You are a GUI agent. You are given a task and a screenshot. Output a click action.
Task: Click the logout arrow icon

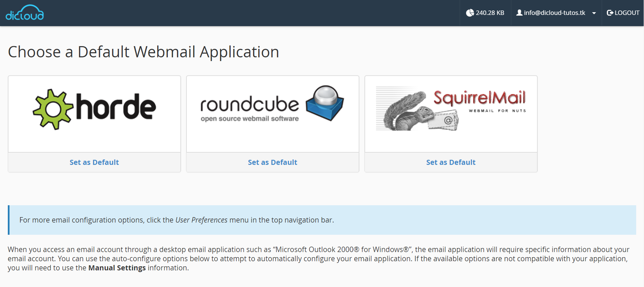coord(610,13)
